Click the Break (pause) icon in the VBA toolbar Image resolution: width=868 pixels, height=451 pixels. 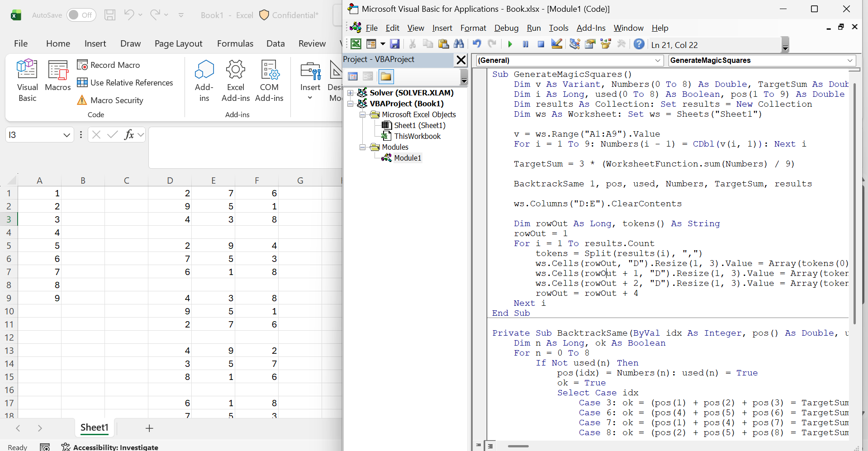(525, 44)
